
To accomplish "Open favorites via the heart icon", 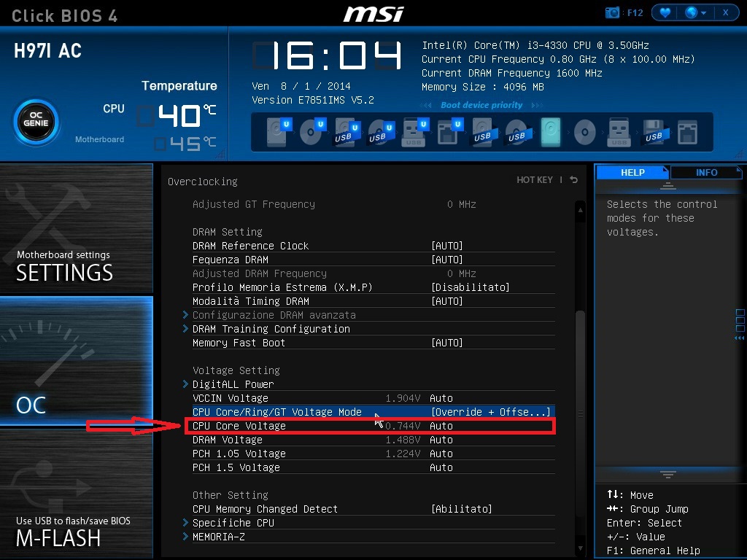I will (x=665, y=12).
